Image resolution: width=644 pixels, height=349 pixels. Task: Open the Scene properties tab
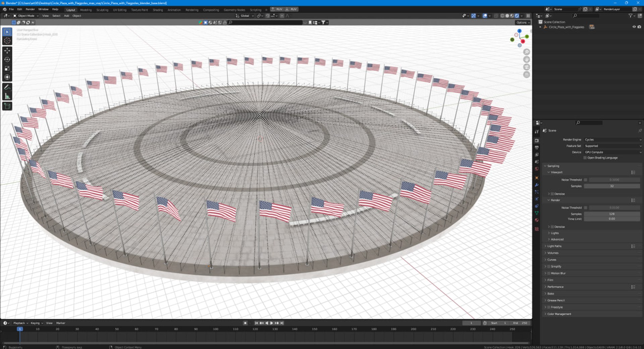tap(537, 162)
